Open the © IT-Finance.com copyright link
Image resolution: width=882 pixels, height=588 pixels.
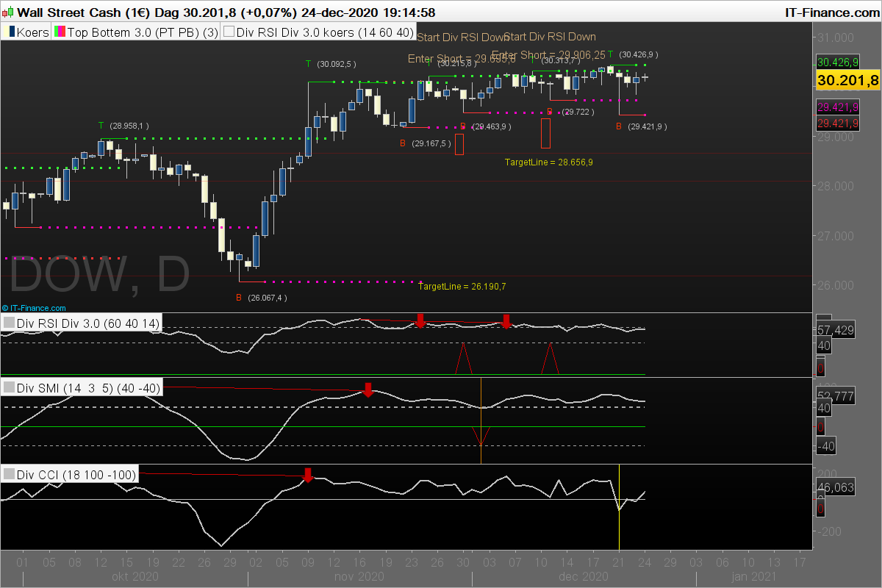click(x=34, y=308)
